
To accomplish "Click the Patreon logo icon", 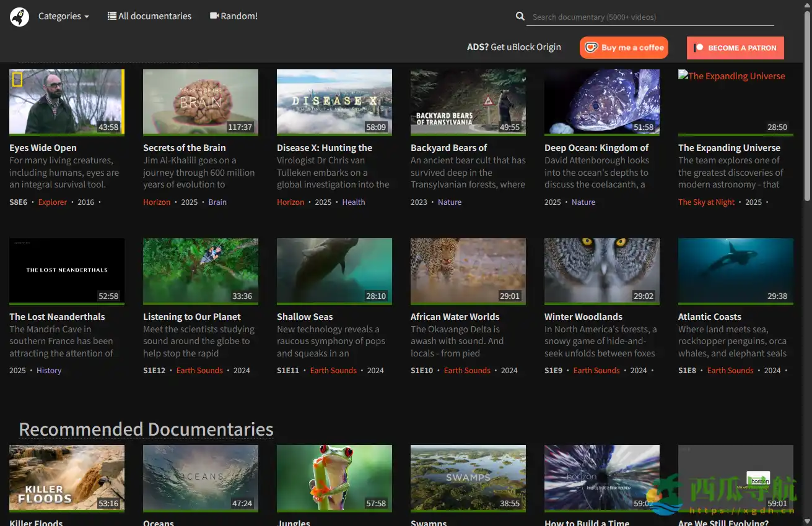I will click(699, 48).
